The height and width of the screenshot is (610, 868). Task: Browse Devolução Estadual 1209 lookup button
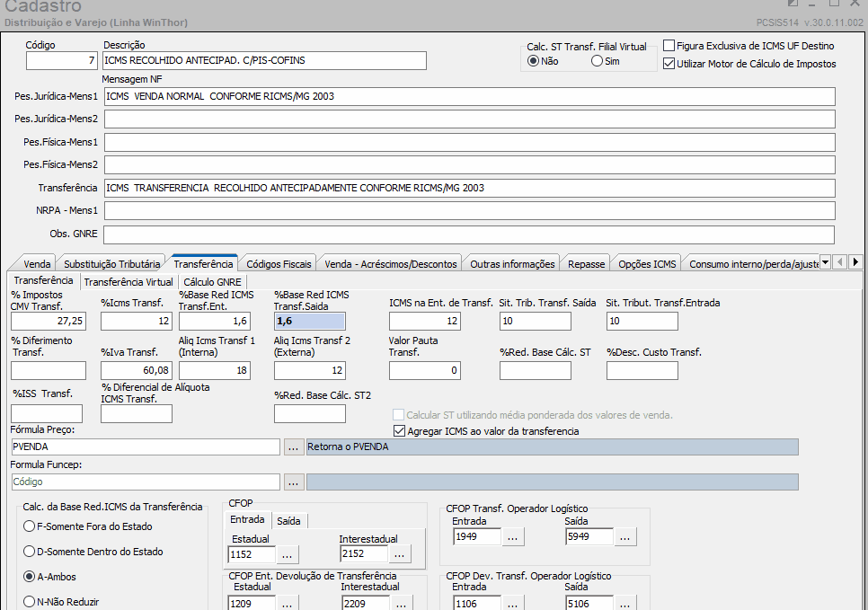coord(287,604)
